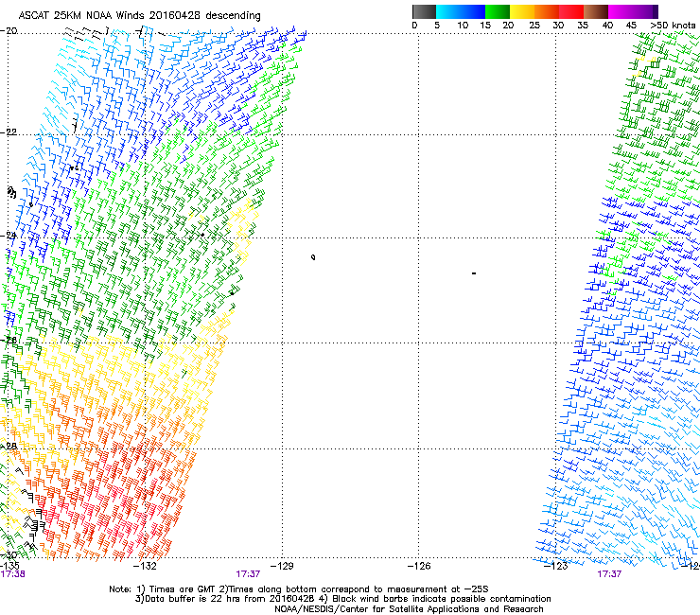Select the "10" legend scale label
This screenshot has width=700, height=615.
(463, 26)
